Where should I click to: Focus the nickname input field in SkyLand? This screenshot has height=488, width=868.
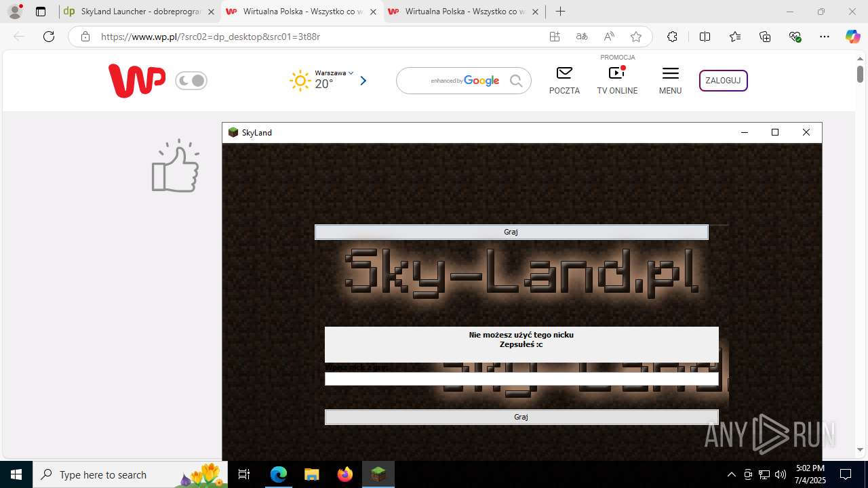coord(521,379)
